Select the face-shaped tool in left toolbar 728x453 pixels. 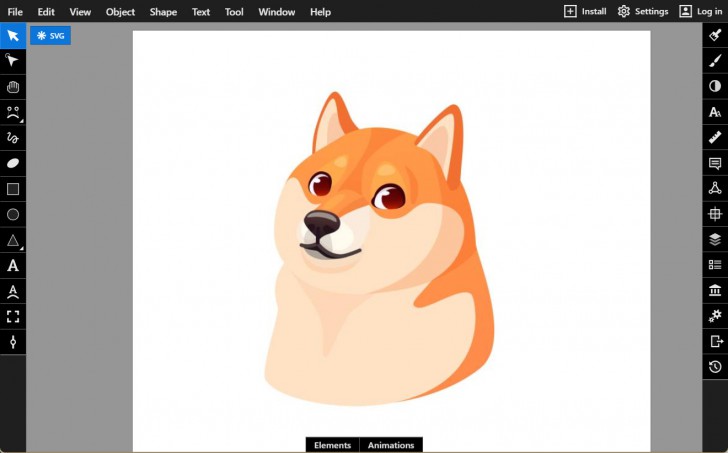[x=13, y=112]
